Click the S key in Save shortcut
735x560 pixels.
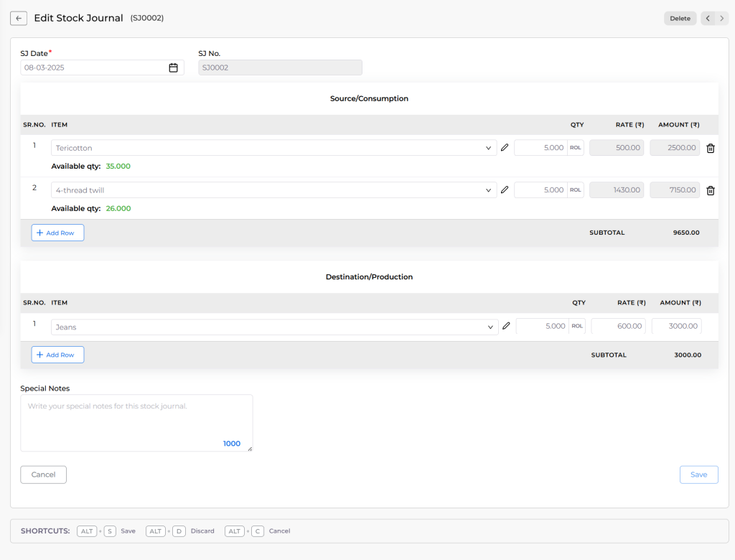click(x=110, y=531)
